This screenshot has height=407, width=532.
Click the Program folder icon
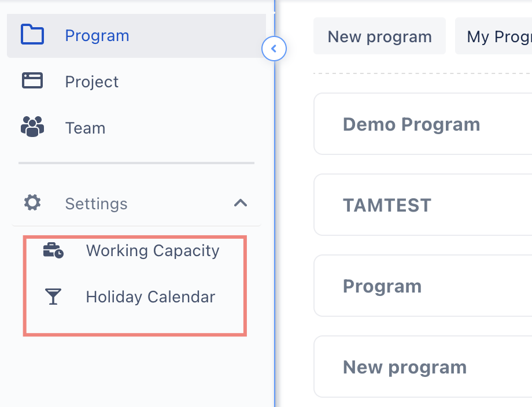tap(33, 35)
